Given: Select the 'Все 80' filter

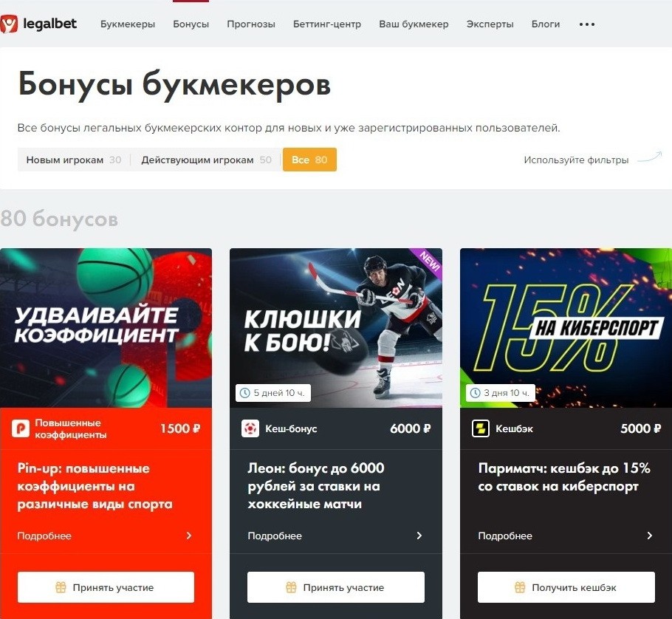Looking at the screenshot, I should point(309,160).
